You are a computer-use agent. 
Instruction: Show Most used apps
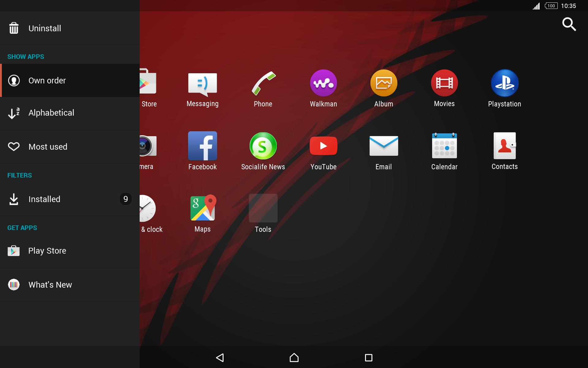(70, 147)
